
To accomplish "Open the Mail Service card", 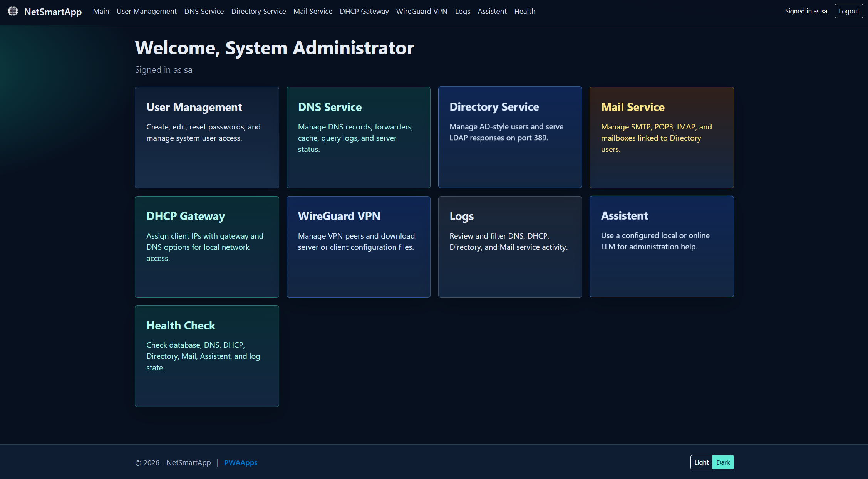I will click(662, 138).
